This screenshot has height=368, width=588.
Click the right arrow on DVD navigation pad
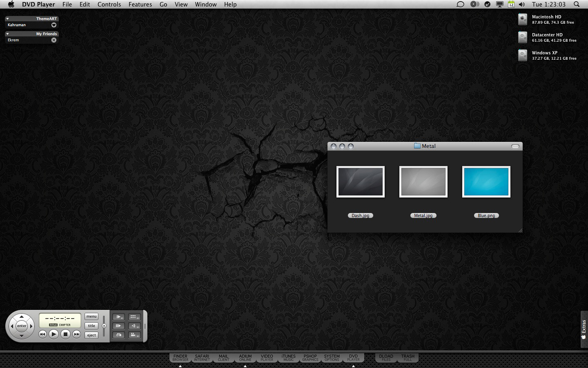(x=31, y=326)
